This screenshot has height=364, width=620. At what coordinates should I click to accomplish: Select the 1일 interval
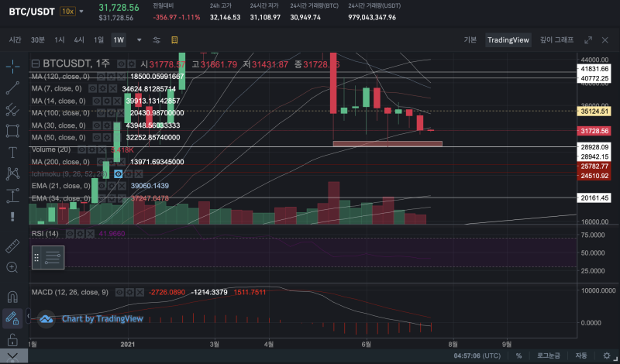point(99,40)
